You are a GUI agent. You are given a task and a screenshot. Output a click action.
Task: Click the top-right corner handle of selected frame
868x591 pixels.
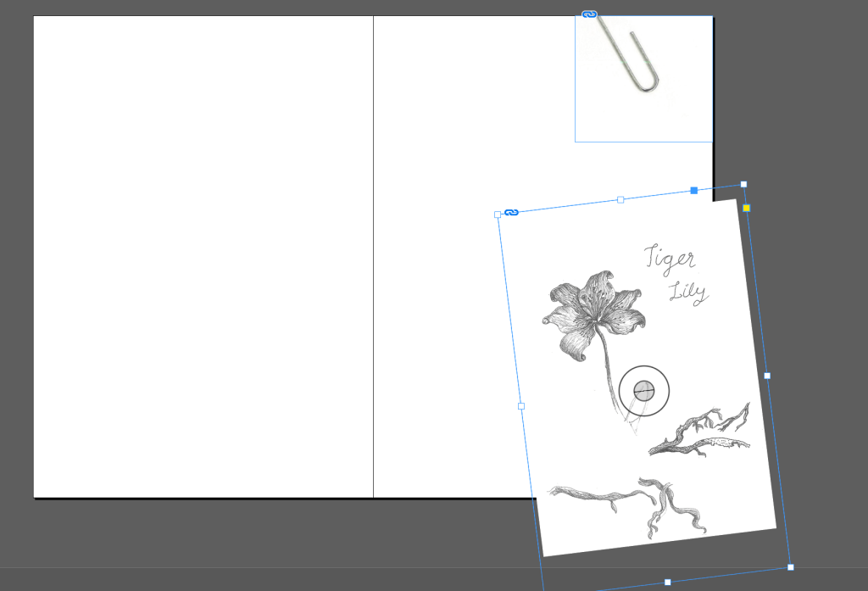(743, 184)
